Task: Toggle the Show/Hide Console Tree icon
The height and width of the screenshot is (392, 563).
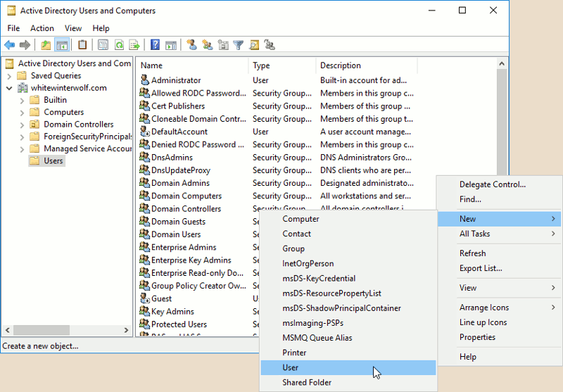Action: [62, 45]
